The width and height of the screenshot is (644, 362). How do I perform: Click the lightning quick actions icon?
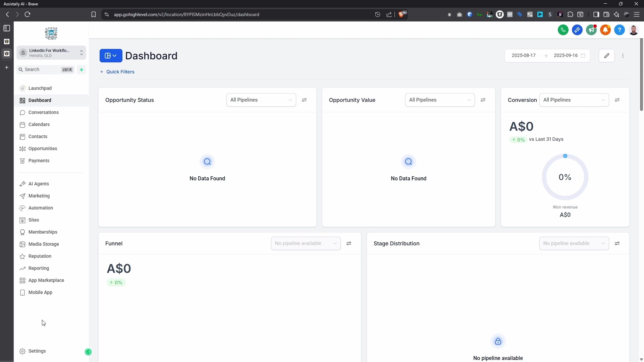[x=82, y=70]
